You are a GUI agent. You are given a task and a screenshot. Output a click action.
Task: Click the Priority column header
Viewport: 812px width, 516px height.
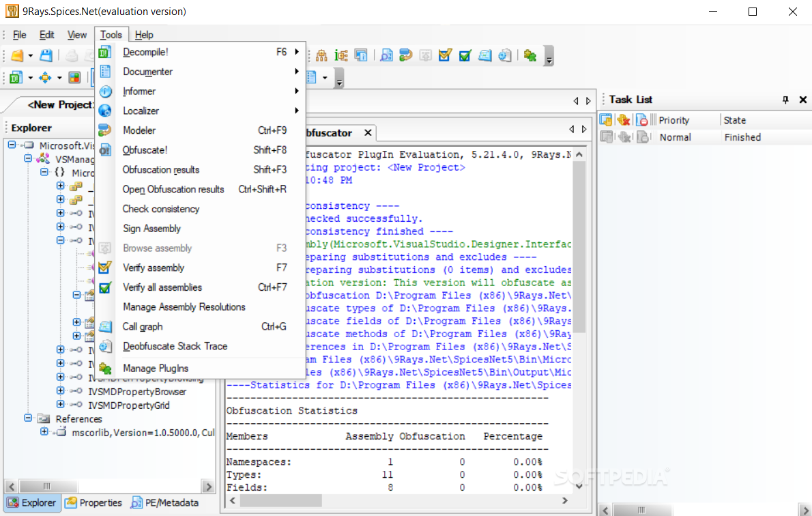click(673, 120)
